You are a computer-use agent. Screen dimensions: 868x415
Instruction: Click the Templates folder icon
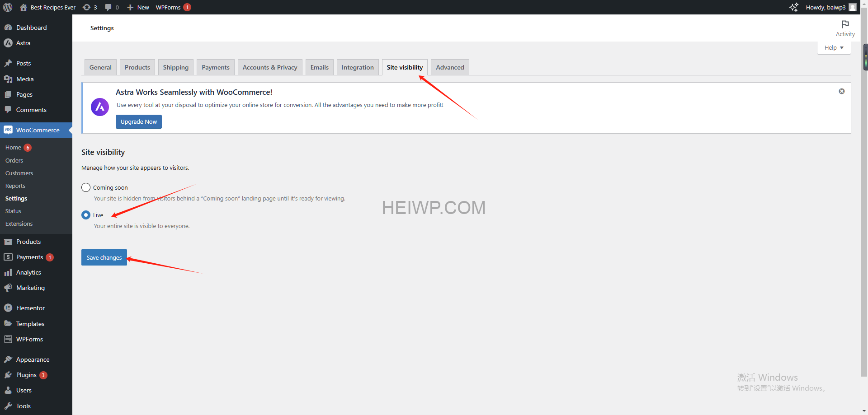point(8,324)
